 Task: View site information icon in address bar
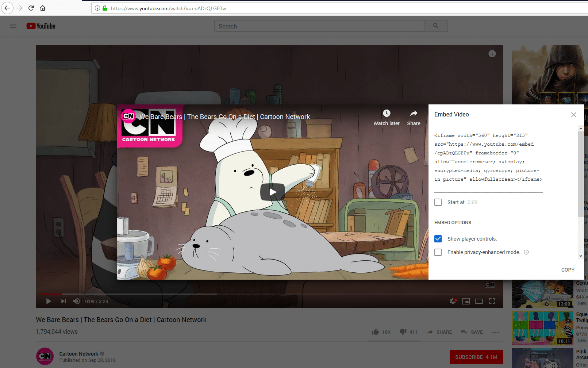coord(97,8)
